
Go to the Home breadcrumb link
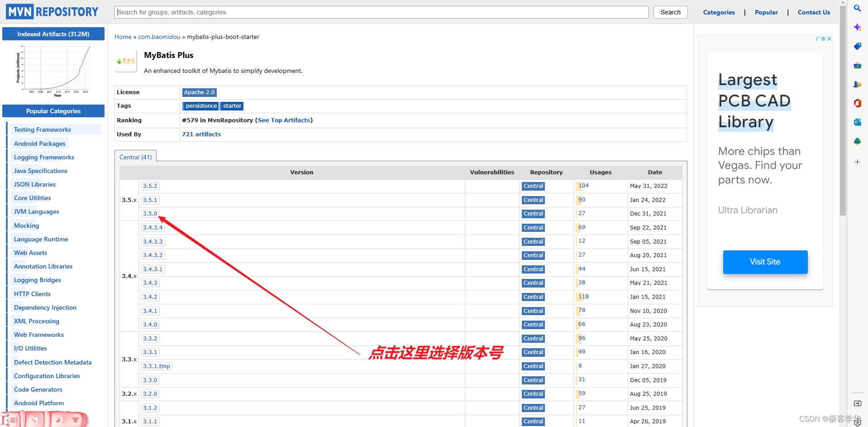pyautogui.click(x=123, y=37)
